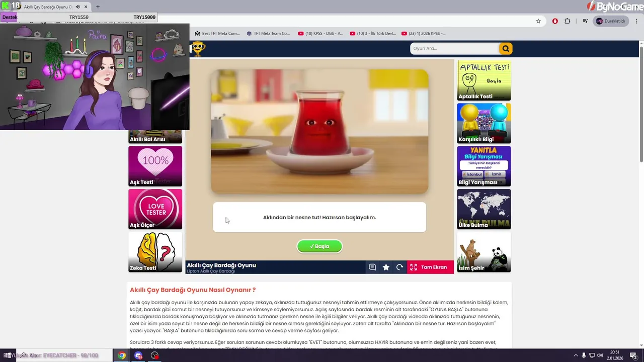Image resolution: width=644 pixels, height=362 pixels.
Task: Open the (10) KPSS - DGS bookmark
Action: (320, 34)
